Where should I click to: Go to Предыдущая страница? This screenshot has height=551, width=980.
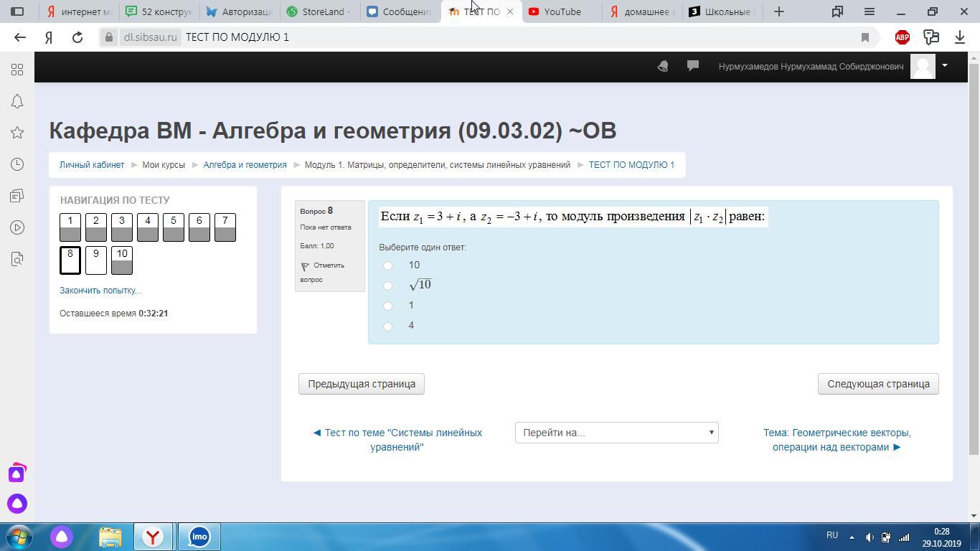362,384
